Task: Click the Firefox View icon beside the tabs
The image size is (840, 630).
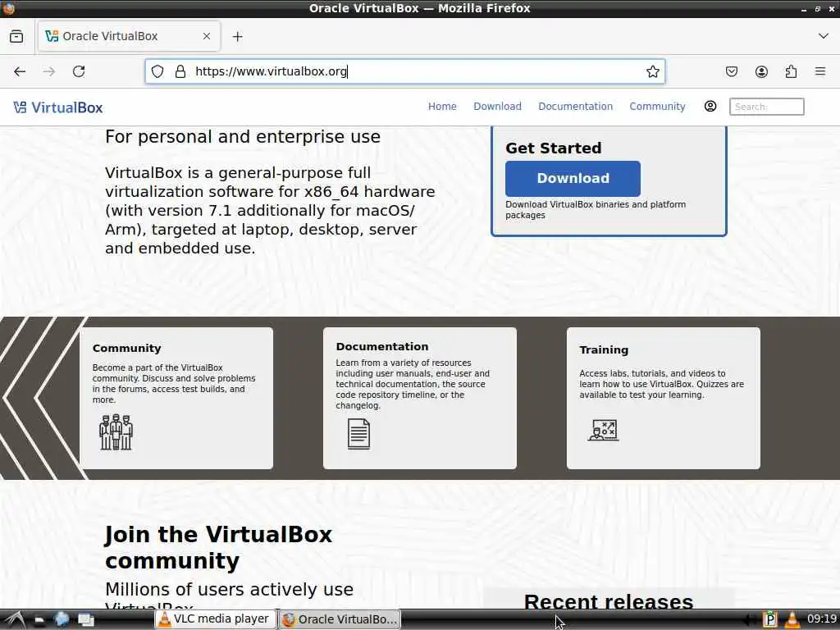Action: 16,36
